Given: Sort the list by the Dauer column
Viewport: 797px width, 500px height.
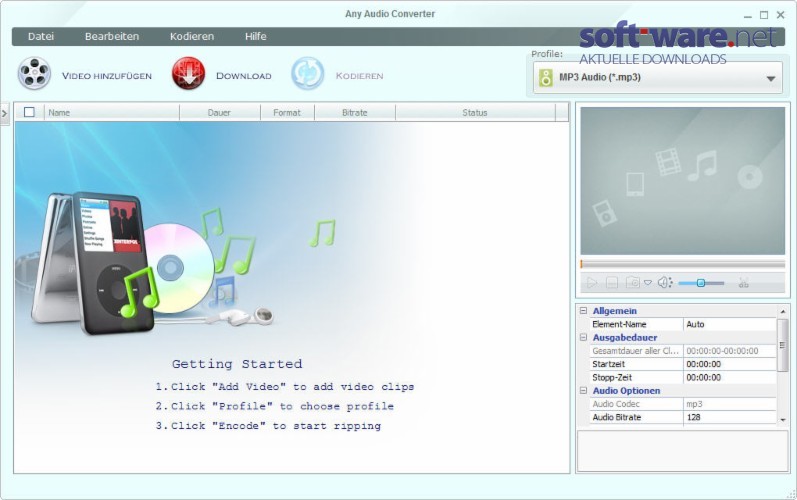Looking at the screenshot, I should [220, 113].
